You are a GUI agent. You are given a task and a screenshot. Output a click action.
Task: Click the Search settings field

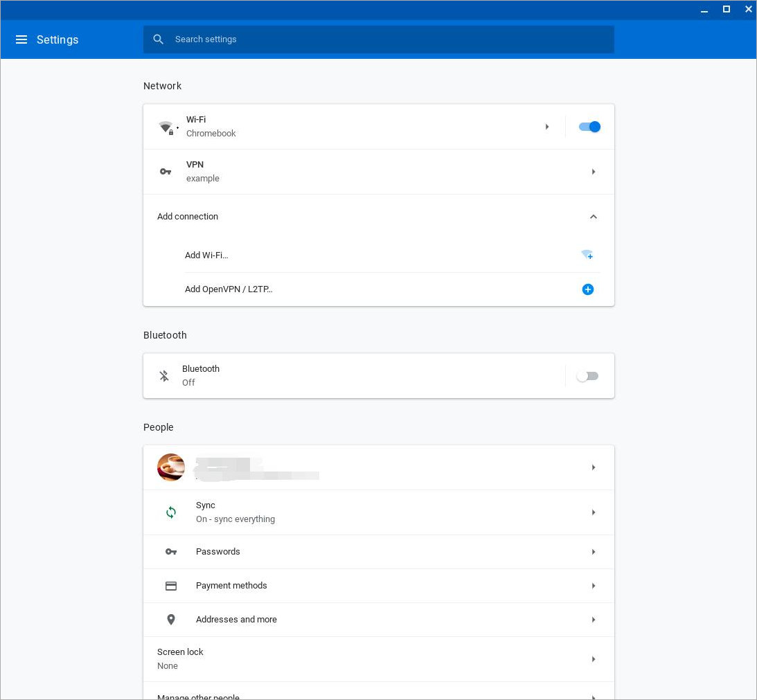click(379, 39)
